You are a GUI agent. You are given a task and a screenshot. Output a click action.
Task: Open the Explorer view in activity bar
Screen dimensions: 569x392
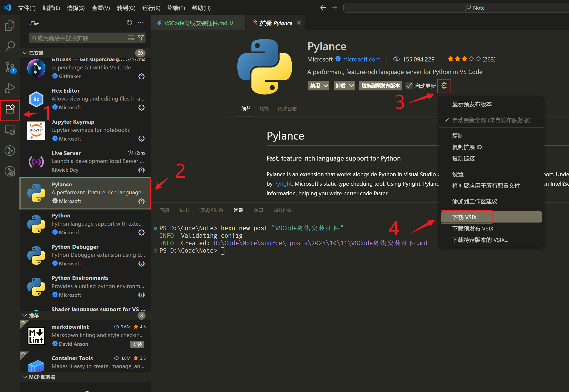coord(10,26)
